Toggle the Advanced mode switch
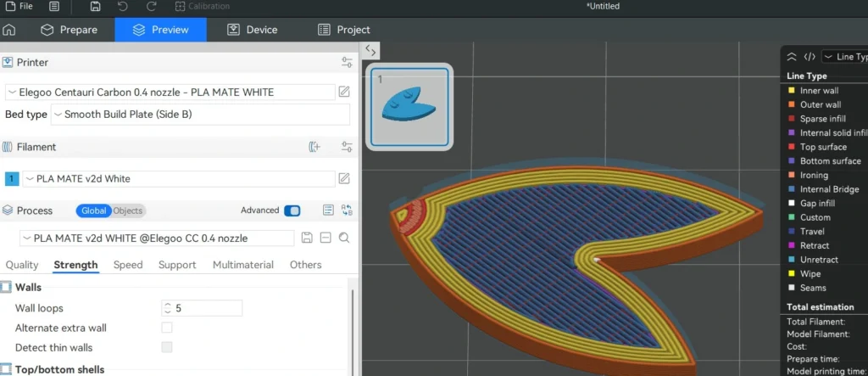This screenshot has width=868, height=376. (x=292, y=210)
